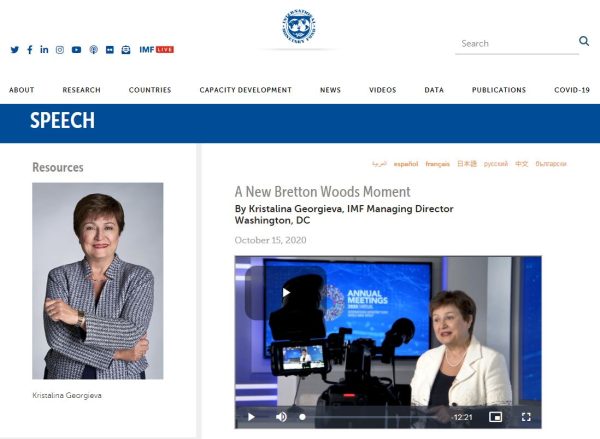Viewport: 600px width, 439px height.
Task: Play the video using the bottom play button
Action: coord(251,416)
